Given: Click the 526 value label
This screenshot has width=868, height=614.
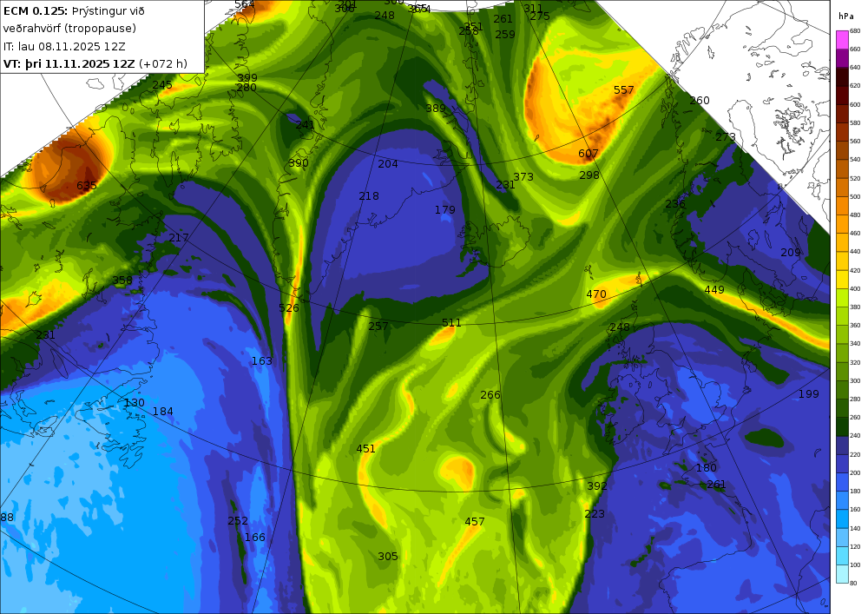Looking at the screenshot, I should pyautogui.click(x=289, y=307).
